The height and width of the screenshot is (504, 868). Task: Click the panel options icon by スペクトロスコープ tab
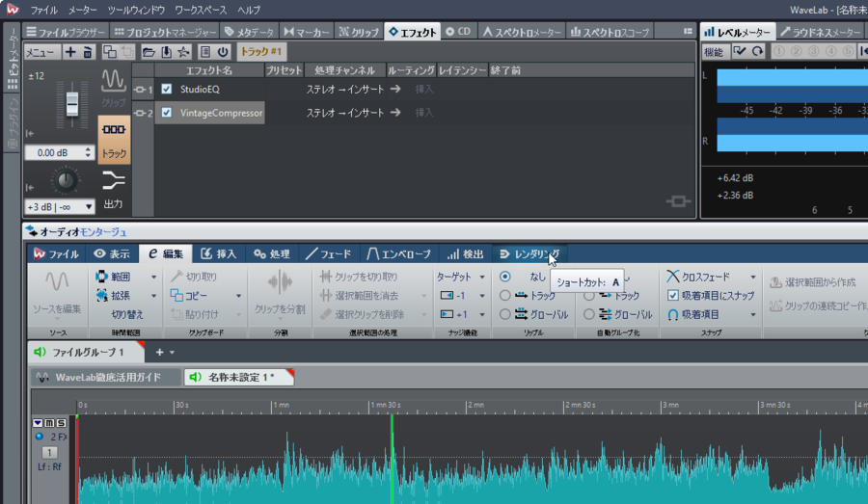coord(688,32)
